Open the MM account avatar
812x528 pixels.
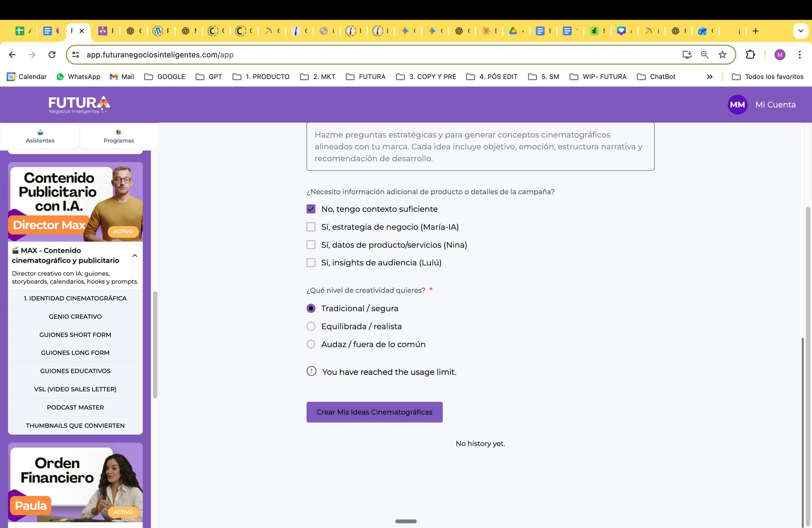pos(737,104)
